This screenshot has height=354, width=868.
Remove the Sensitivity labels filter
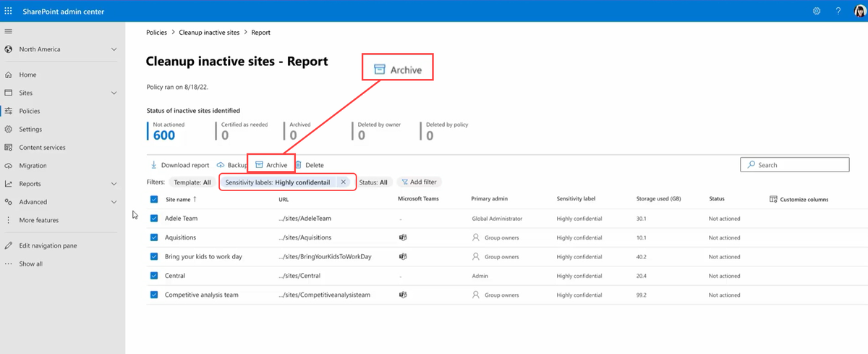tap(344, 182)
